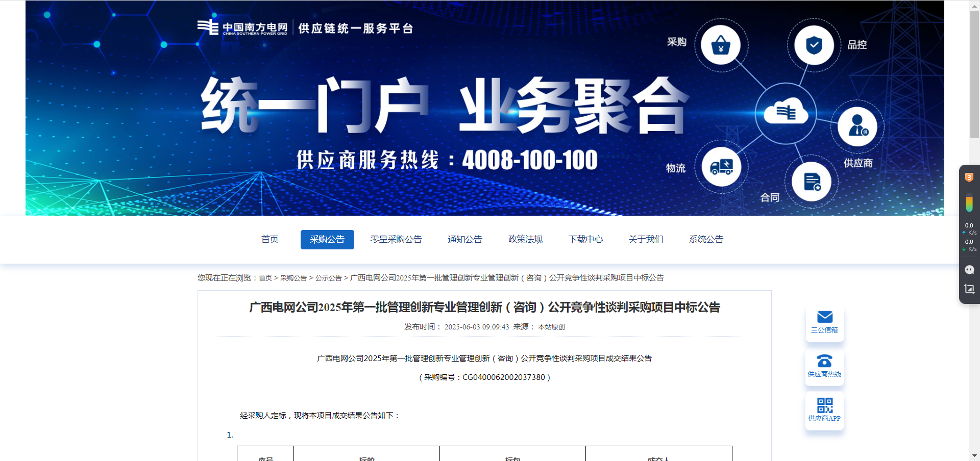The height and width of the screenshot is (461, 980).
Task: Click the memory usage gauge in side toolbar
Action: 969,204
